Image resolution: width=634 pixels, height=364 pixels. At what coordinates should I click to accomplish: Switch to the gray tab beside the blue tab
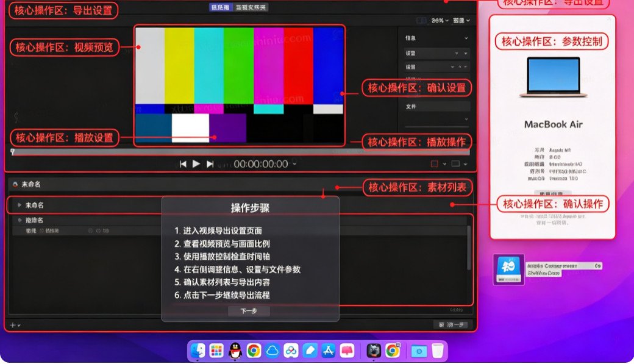click(251, 7)
